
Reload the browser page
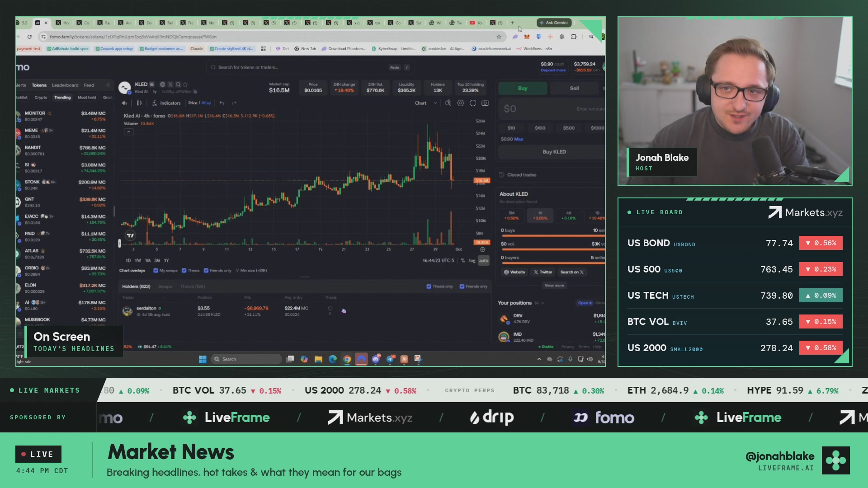click(x=29, y=37)
